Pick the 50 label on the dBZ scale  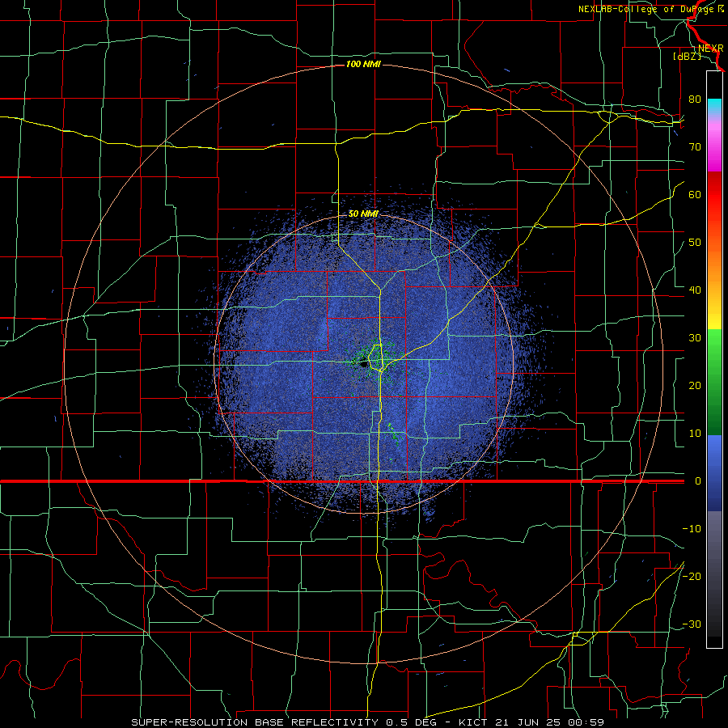coord(695,243)
